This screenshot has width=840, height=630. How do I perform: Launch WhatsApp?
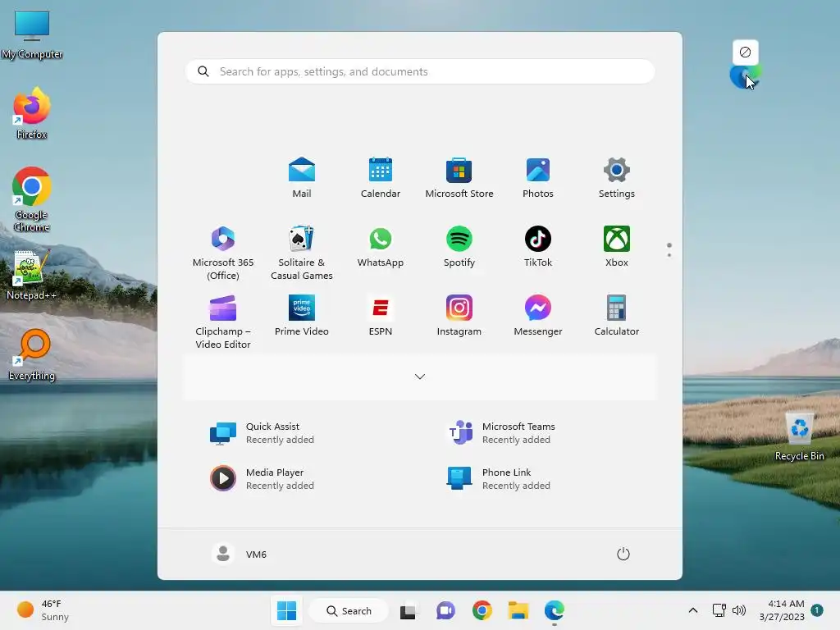coord(381,247)
